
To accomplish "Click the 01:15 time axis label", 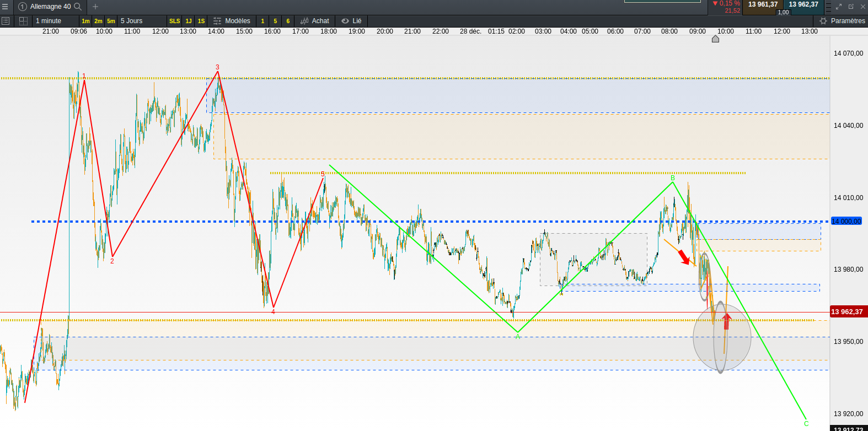I will click(496, 31).
